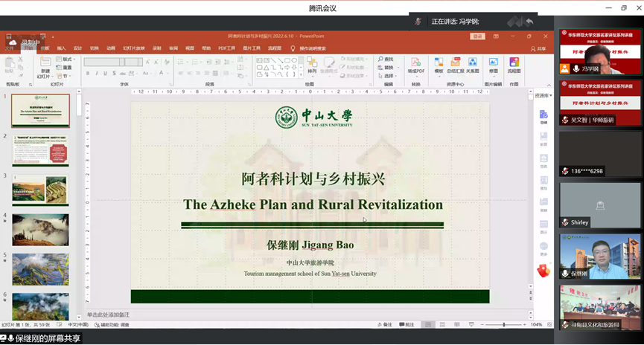Click the Flowchart (流程图) icon
This screenshot has height=345, width=644.
(x=514, y=62)
